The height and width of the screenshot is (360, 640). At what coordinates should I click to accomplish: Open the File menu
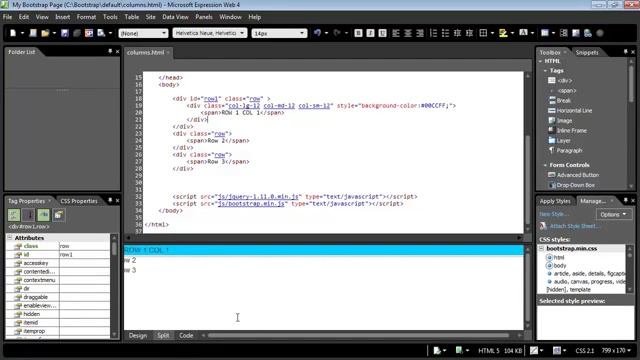tap(7, 17)
